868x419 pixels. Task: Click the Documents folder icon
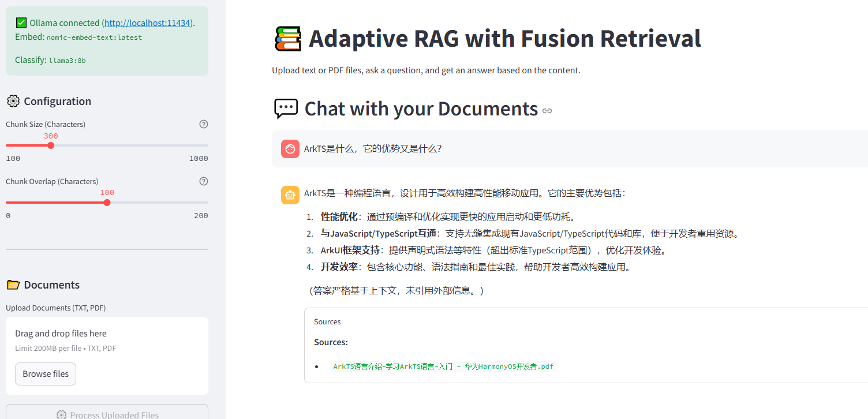click(13, 285)
